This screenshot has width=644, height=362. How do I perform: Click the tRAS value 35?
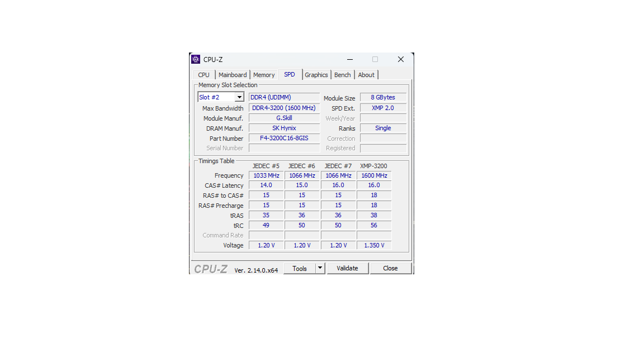266,215
